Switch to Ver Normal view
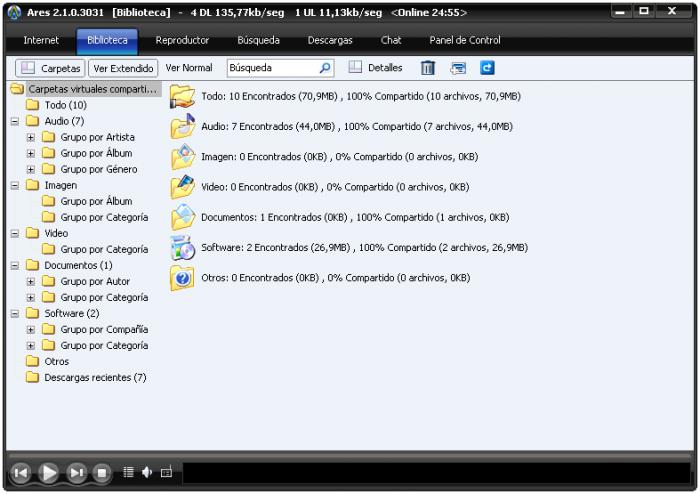 point(189,68)
